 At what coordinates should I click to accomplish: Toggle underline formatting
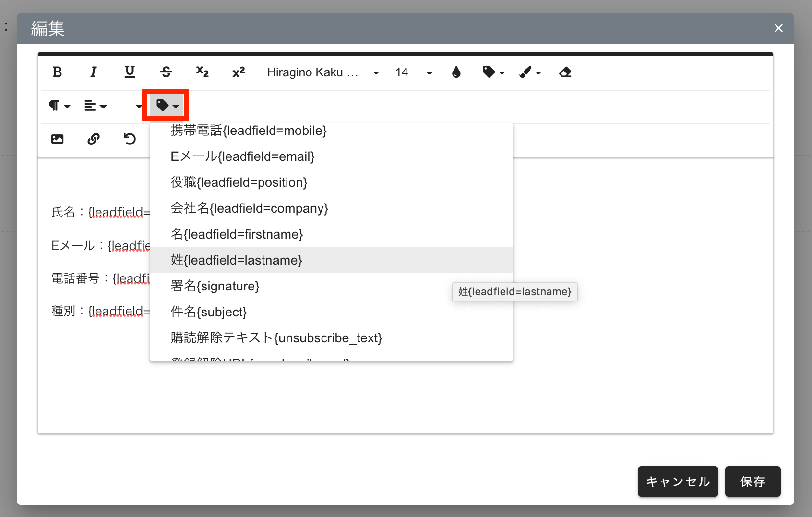pos(130,72)
